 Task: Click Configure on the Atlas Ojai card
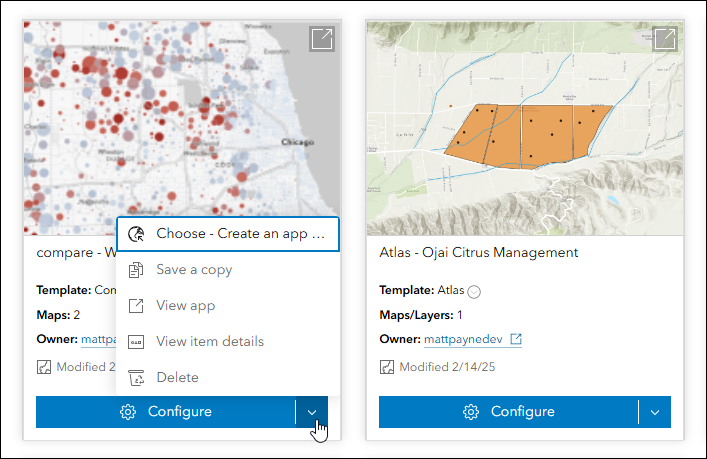[509, 412]
